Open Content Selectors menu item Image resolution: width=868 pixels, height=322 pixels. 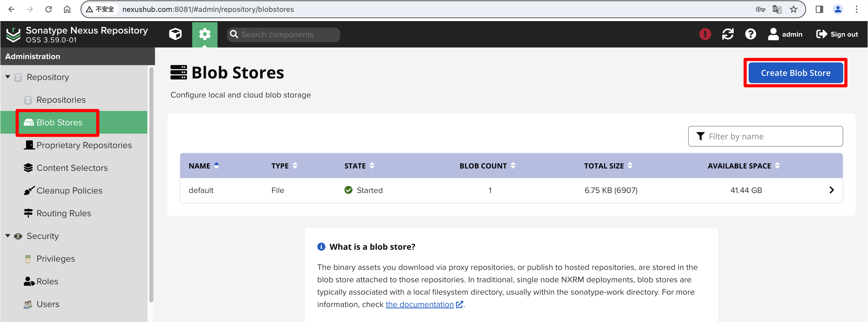tap(72, 168)
